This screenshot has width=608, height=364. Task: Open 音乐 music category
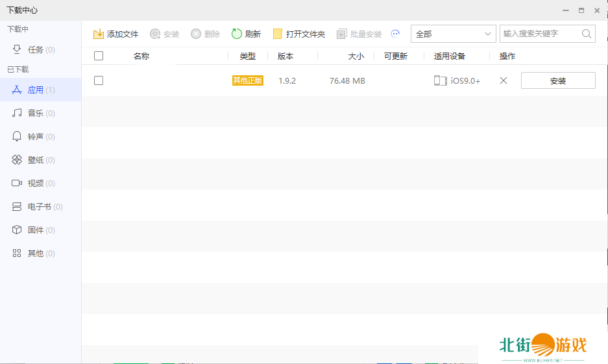pos(36,113)
